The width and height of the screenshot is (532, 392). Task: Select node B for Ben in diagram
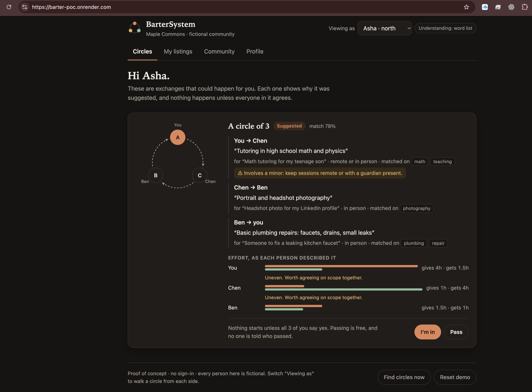pos(156,175)
